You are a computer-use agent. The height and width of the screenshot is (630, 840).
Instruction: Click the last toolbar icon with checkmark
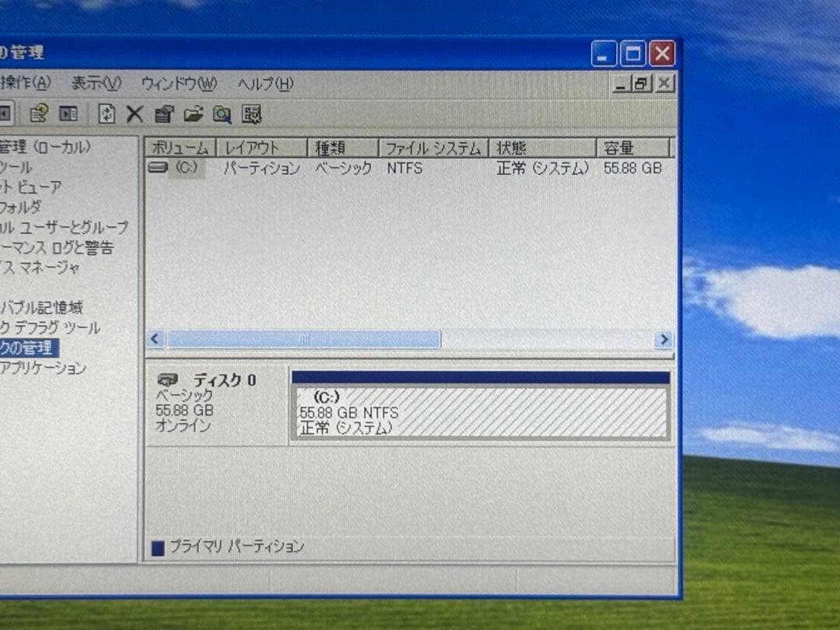point(251,114)
